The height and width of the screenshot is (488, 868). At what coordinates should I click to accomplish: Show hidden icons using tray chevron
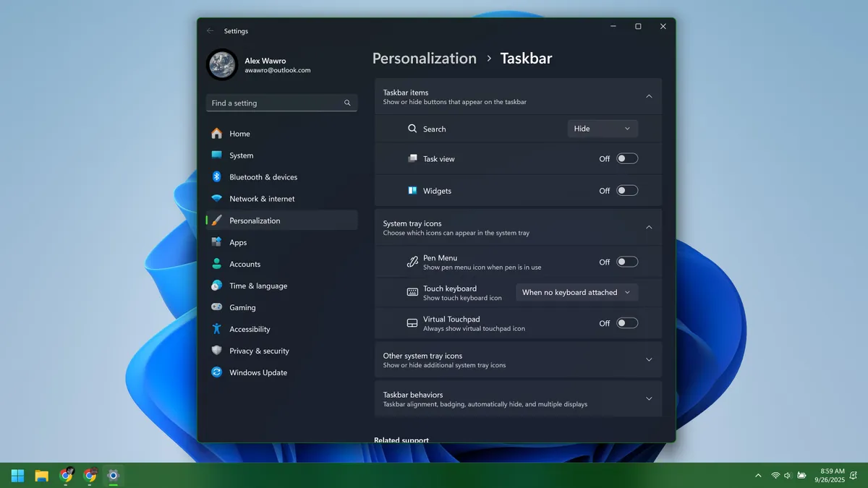point(758,475)
